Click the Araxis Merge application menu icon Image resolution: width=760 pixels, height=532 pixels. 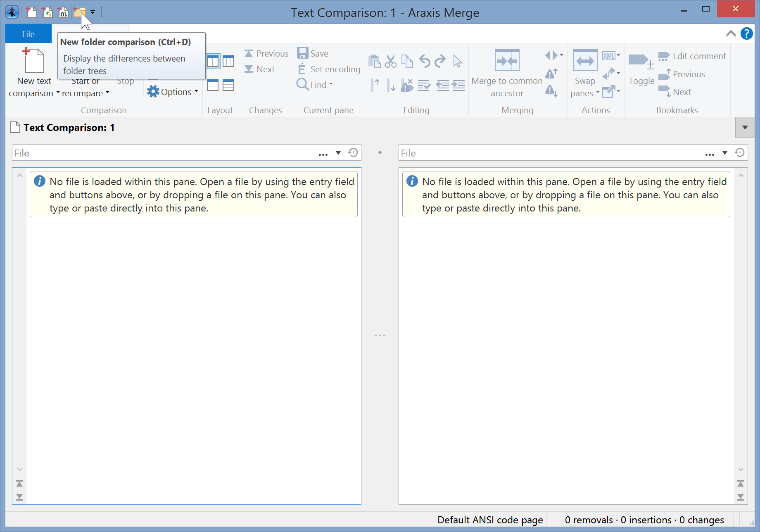tap(12, 12)
